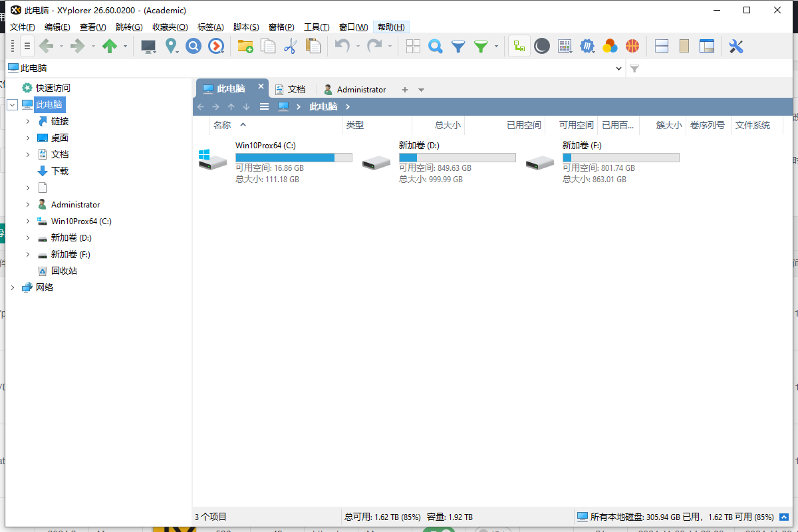
Task: Click the Cut scissors toolbar icon
Action: [292, 46]
